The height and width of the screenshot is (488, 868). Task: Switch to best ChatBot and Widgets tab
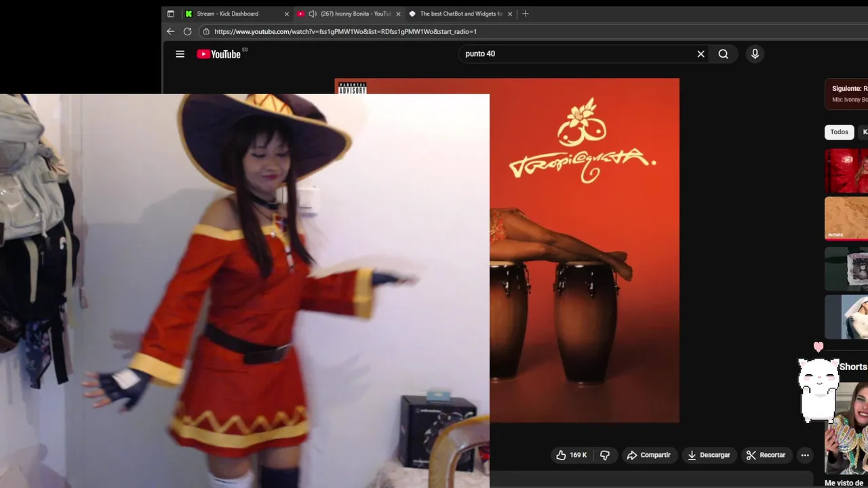tap(460, 14)
